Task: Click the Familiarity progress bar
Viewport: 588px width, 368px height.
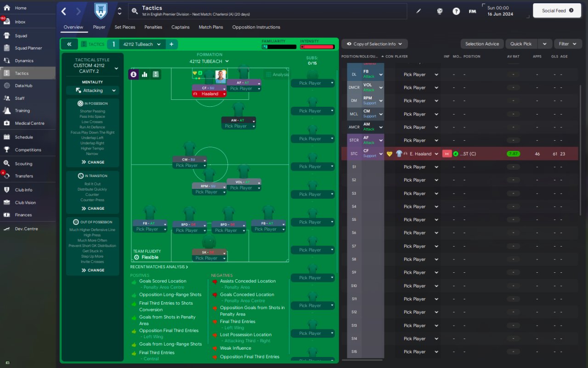Action: (279, 47)
